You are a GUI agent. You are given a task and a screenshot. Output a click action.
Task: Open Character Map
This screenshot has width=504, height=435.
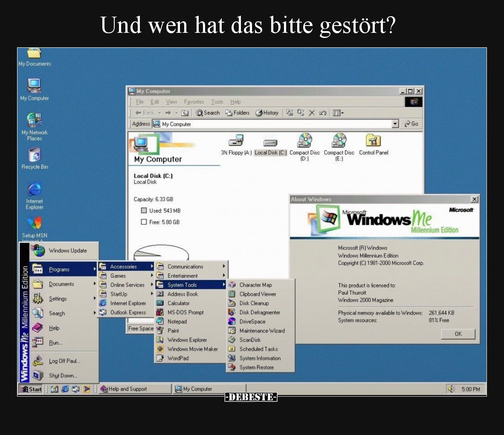[x=261, y=285]
